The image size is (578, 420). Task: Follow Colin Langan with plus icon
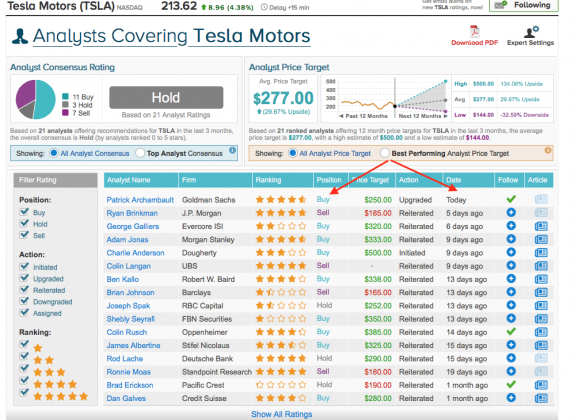click(x=511, y=265)
